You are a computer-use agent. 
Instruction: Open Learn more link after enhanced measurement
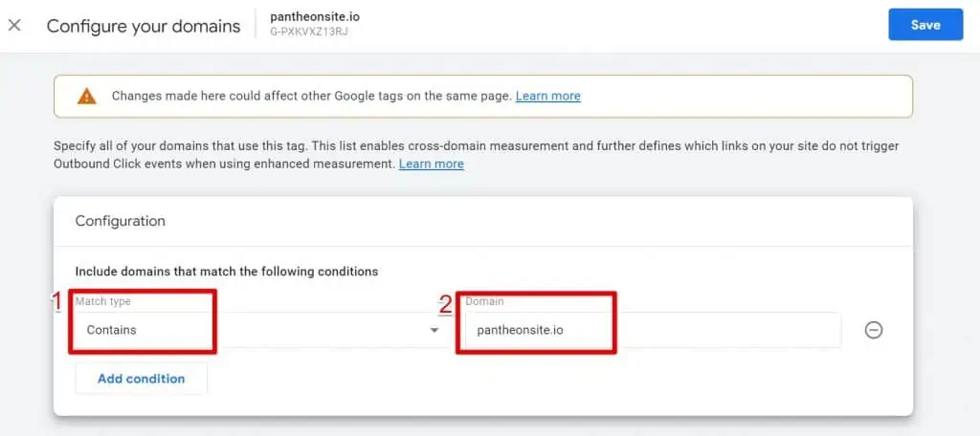tap(432, 164)
